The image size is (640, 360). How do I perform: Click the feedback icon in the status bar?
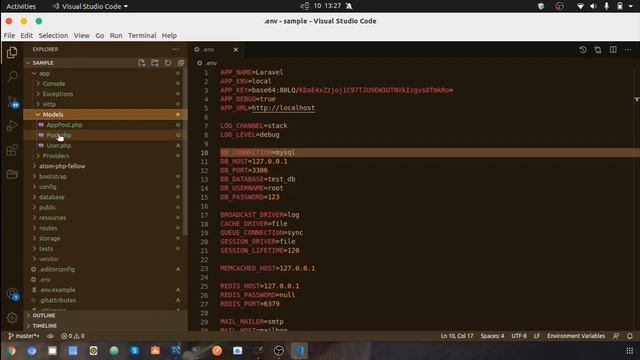pos(616,336)
